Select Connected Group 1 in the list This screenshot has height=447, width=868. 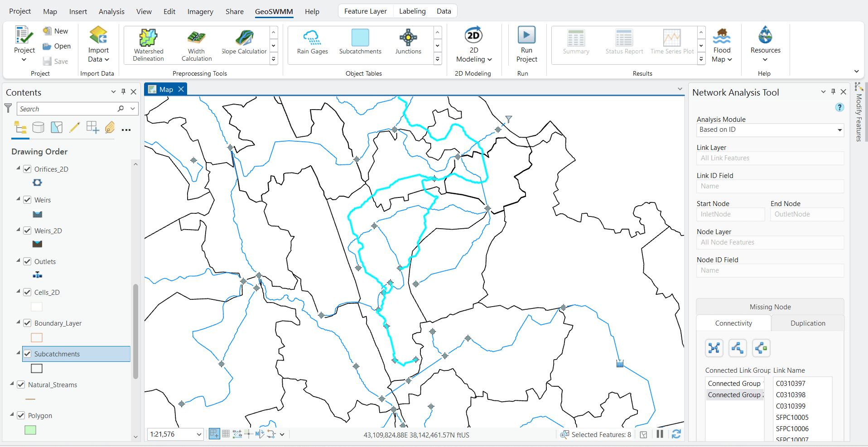pos(734,383)
